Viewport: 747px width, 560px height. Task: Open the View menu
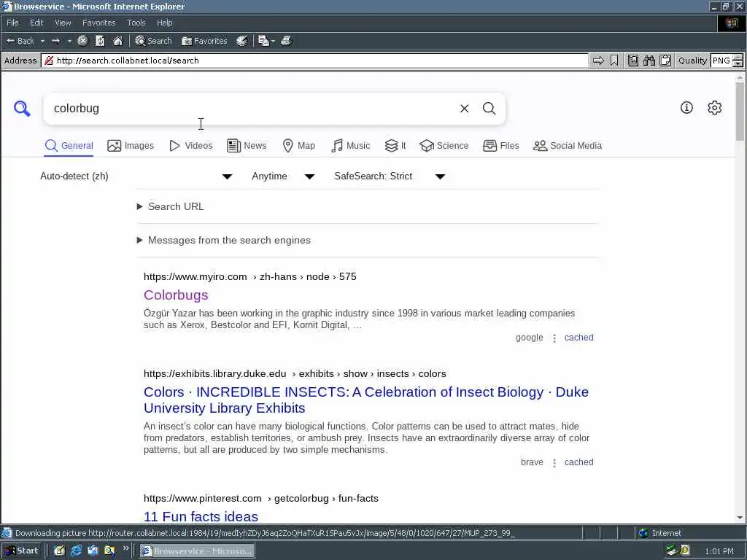[x=63, y=23]
